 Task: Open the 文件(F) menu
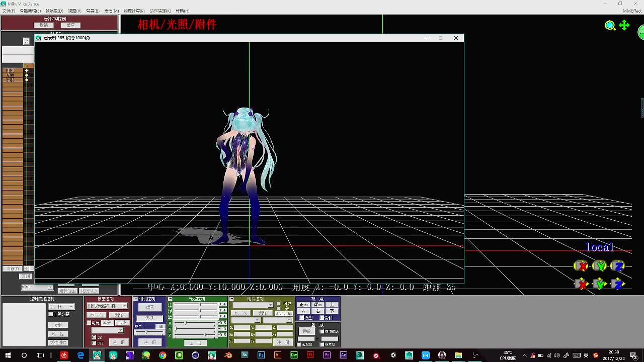9,11
